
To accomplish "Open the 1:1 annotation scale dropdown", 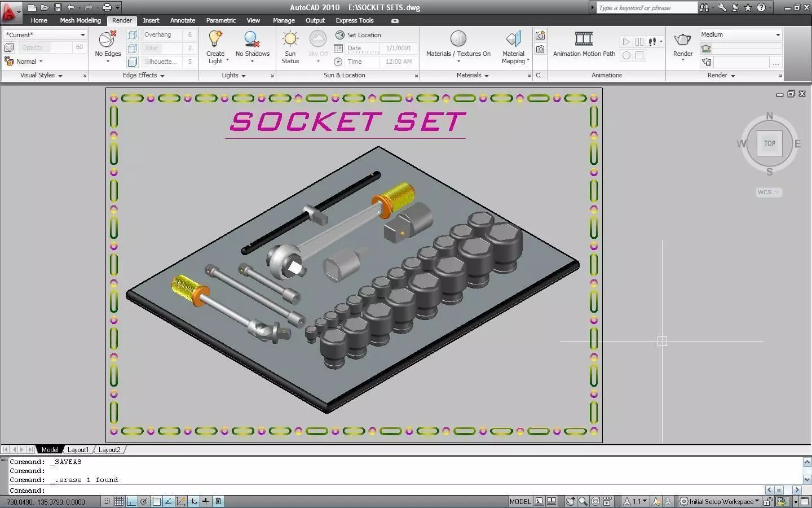I will click(x=636, y=501).
